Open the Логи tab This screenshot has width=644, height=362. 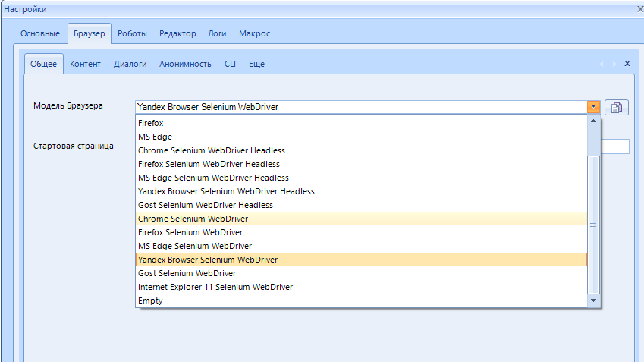pos(218,34)
